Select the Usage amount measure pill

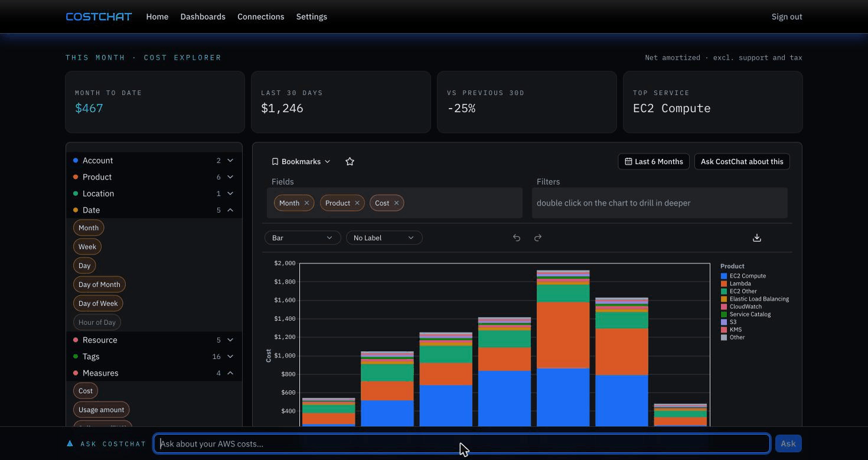point(102,409)
